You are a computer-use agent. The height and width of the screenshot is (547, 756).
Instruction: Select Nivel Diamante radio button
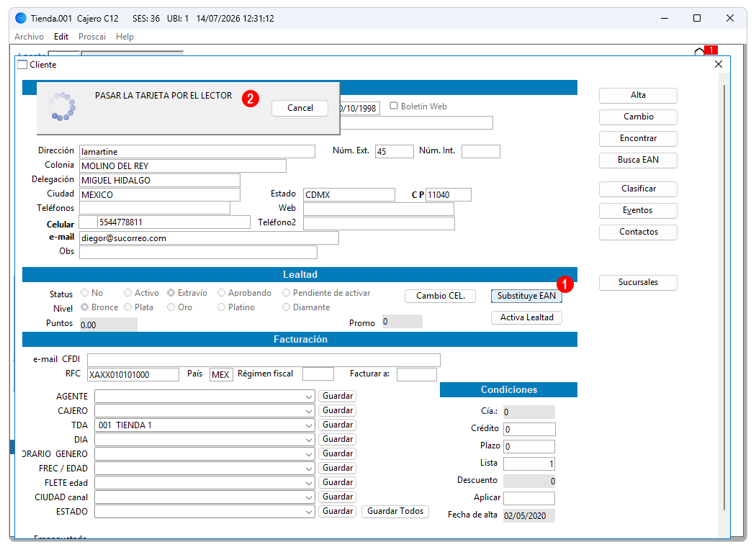(x=287, y=307)
